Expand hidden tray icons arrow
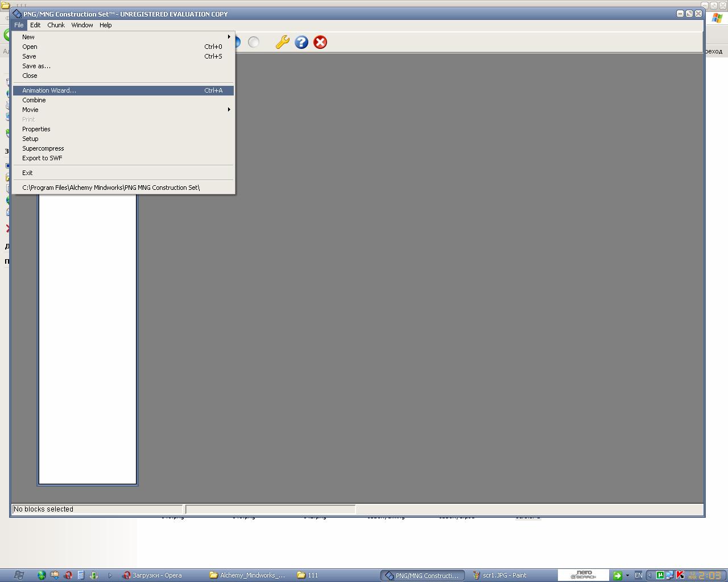 click(650, 575)
